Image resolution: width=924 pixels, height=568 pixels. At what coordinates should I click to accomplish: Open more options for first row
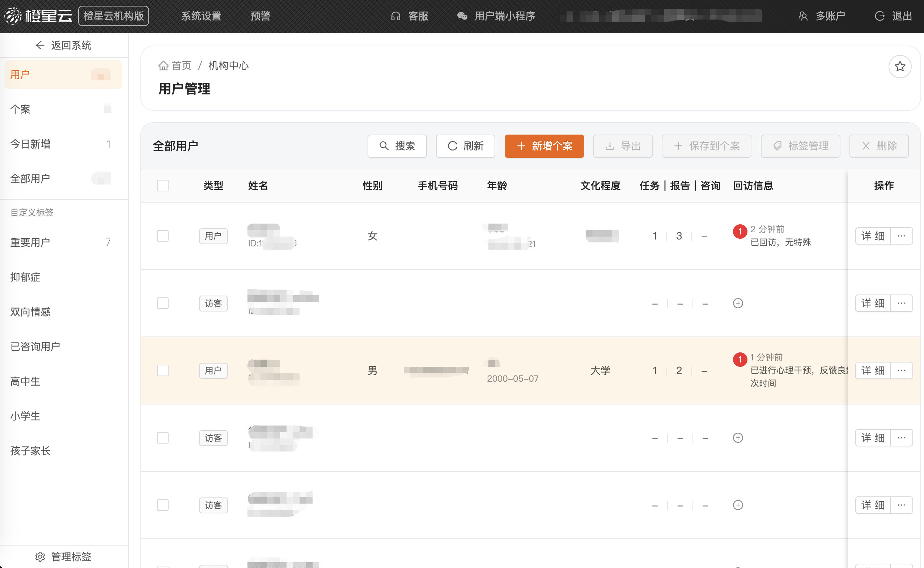click(902, 236)
